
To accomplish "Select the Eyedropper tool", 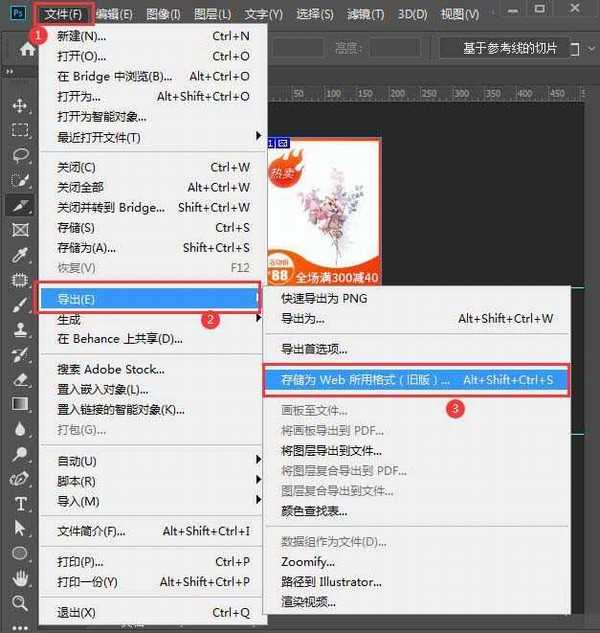I will (20, 255).
